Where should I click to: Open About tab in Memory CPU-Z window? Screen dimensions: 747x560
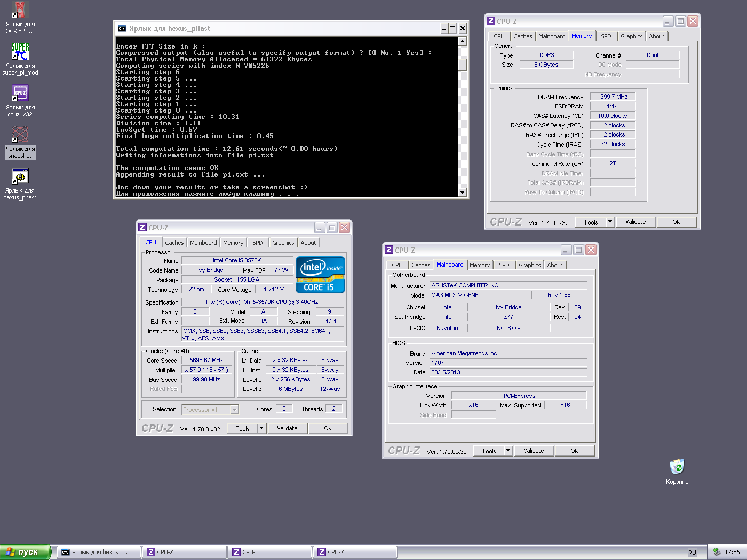[657, 36]
